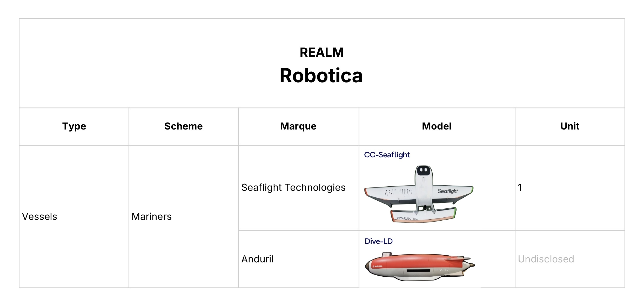Click the unit value 1
Viewport: 644px width, 306px height.
(520, 187)
